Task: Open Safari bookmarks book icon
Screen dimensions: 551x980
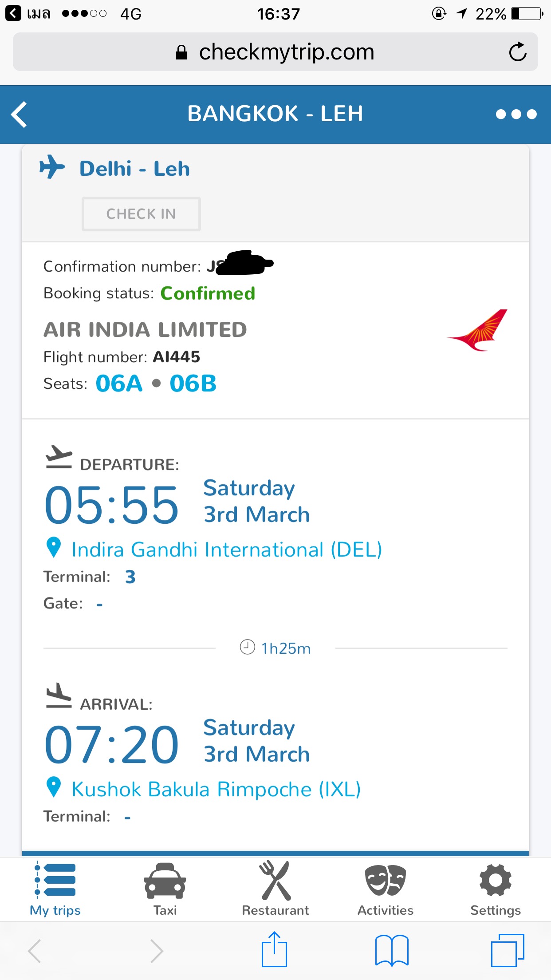Action: [392, 950]
